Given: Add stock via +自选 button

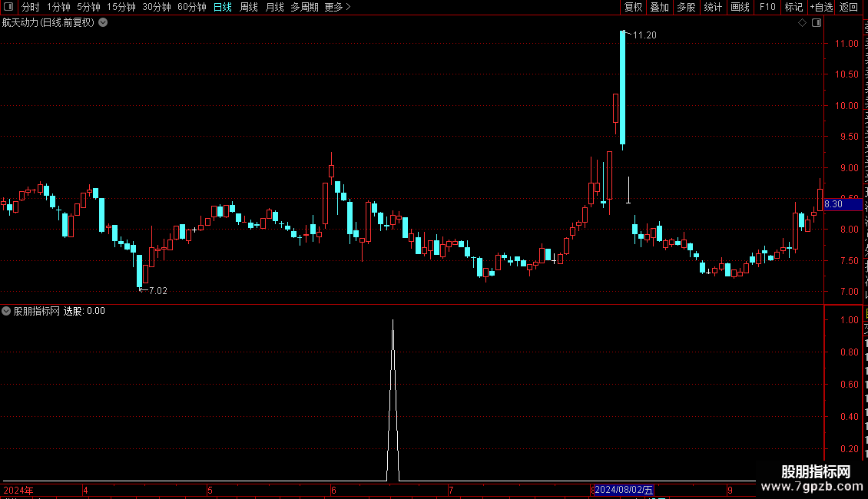Looking at the screenshot, I should [821, 7].
